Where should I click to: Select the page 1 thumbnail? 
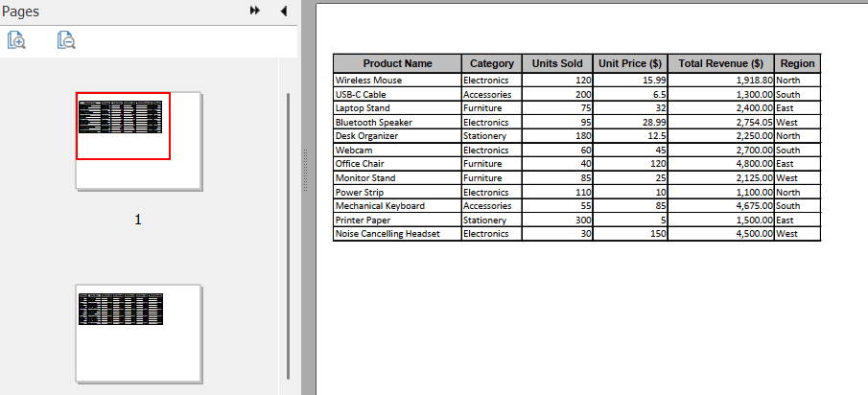(x=139, y=141)
